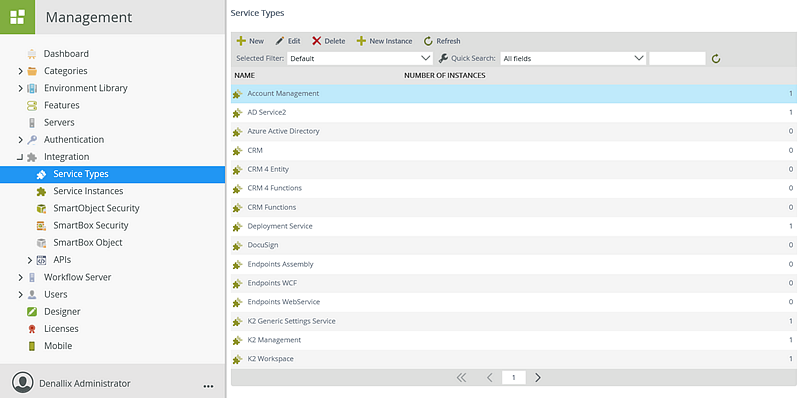Image resolution: width=800 pixels, height=398 pixels.
Task: Open the Quick Search All fields dropdown
Action: pos(573,58)
